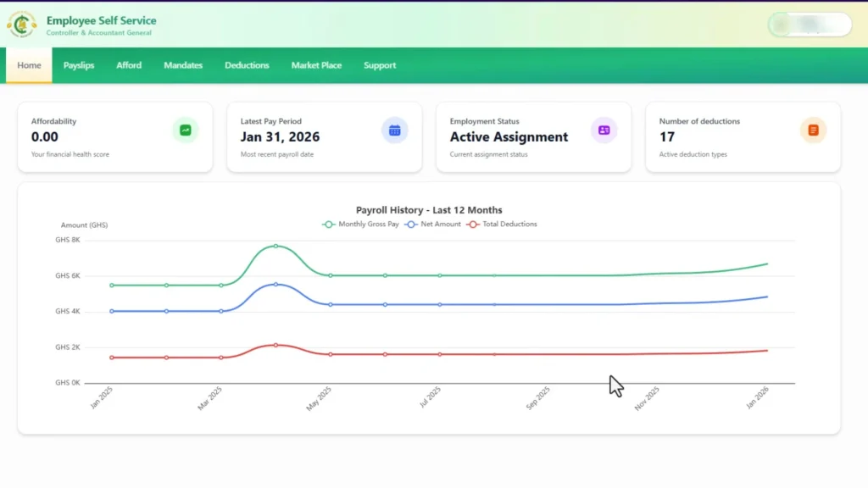Click the Payroll History - Last 12 Months title
The image size is (868, 488).
429,210
